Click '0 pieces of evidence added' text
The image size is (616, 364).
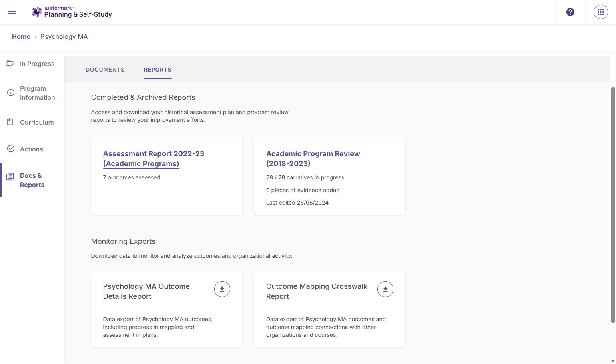coord(303,190)
